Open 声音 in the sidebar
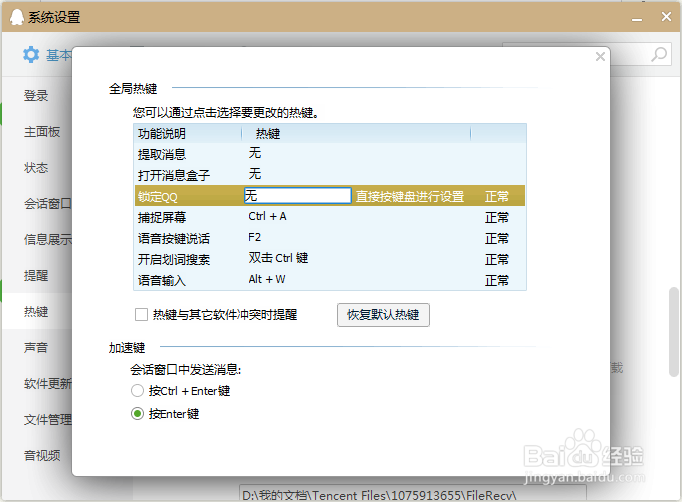 point(36,348)
